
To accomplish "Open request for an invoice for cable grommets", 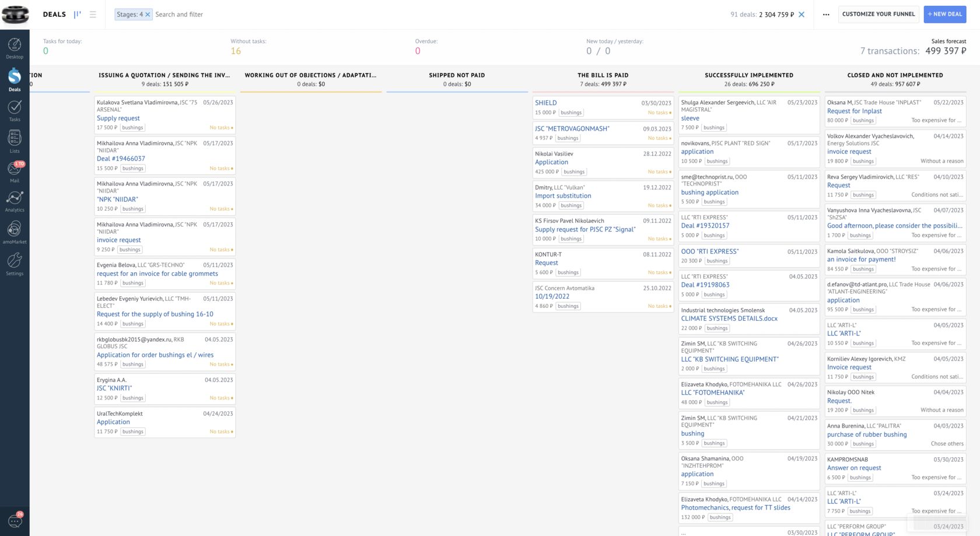I will point(157,274).
